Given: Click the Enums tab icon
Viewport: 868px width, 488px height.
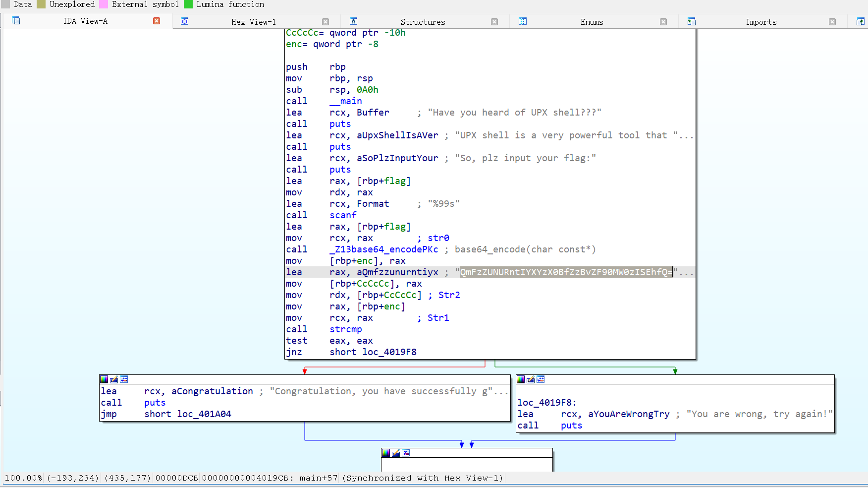Looking at the screenshot, I should tap(522, 21).
